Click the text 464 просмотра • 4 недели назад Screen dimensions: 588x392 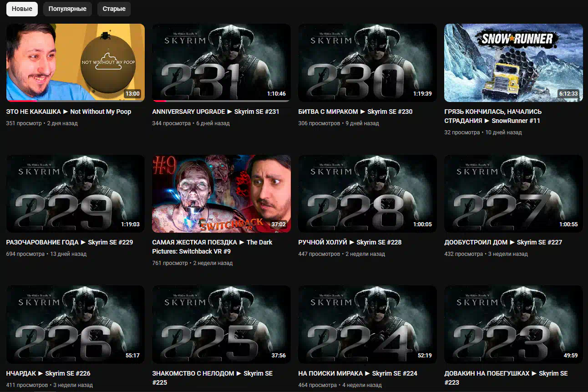click(x=340, y=385)
